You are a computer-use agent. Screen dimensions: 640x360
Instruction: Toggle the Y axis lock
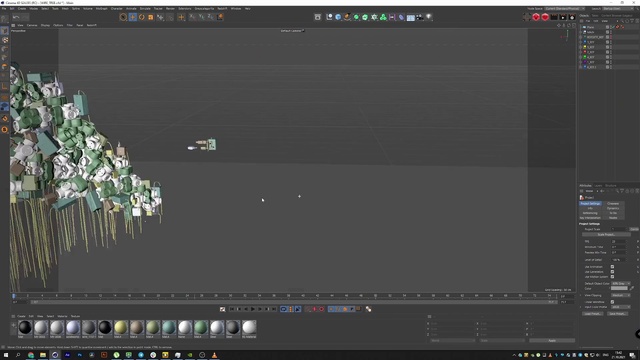pos(201,17)
